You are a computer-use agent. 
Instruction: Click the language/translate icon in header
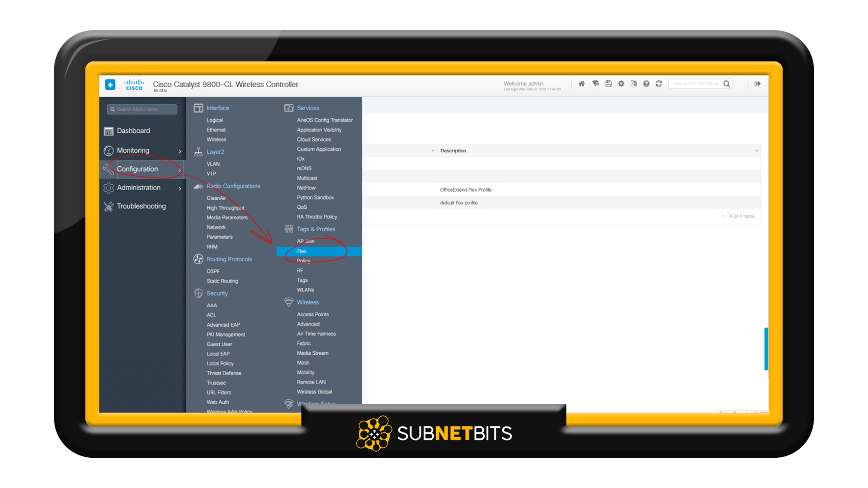click(x=634, y=84)
